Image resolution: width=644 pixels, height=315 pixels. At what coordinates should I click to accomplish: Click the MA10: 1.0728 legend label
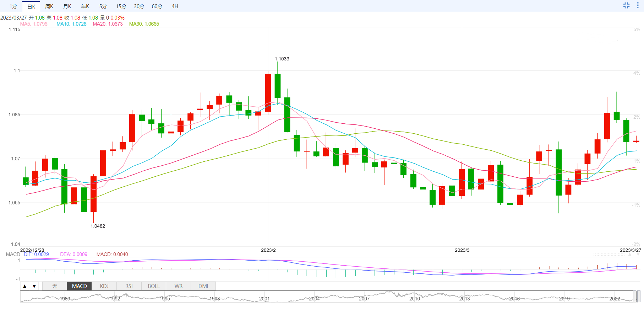71,24
